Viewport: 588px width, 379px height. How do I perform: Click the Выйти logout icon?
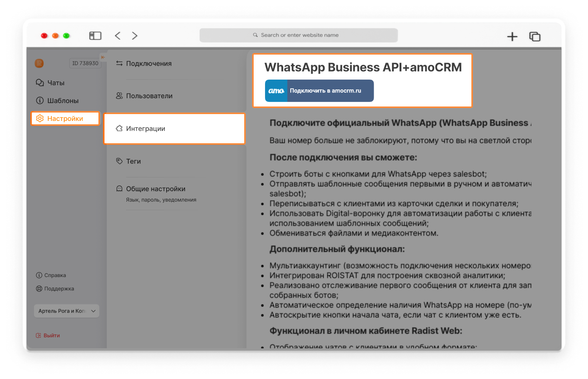click(38, 335)
